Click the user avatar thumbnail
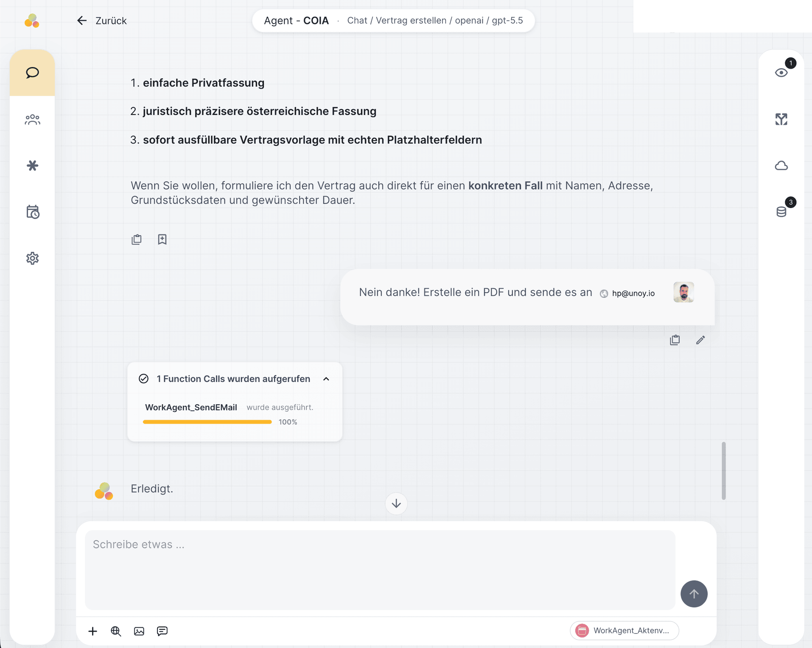This screenshot has width=812, height=648. [x=684, y=292]
